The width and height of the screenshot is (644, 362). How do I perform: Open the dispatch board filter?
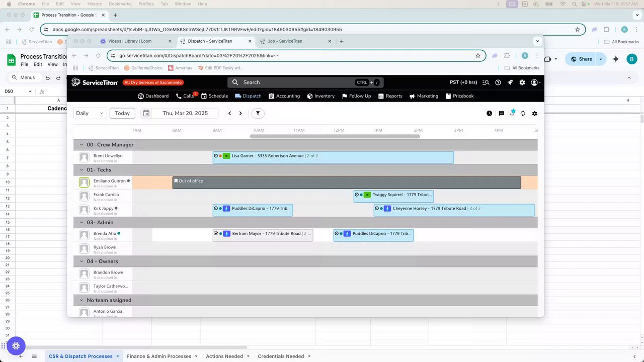click(x=258, y=113)
